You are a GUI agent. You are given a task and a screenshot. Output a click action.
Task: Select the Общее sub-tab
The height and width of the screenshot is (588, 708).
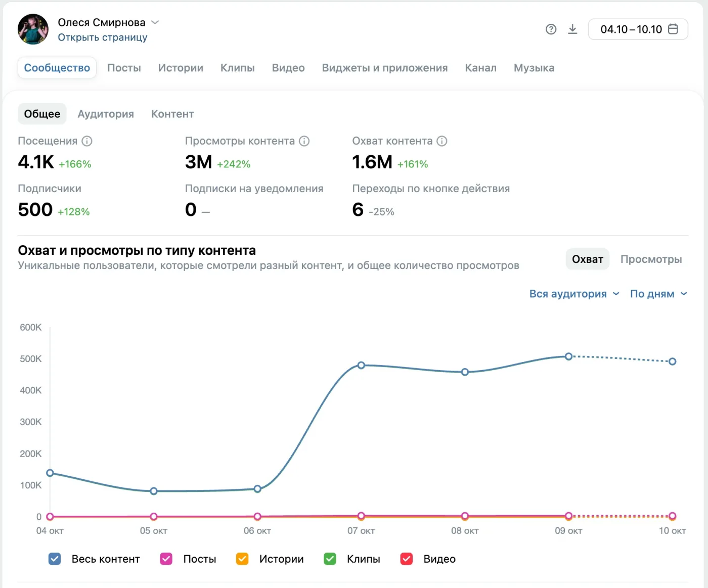click(x=42, y=114)
